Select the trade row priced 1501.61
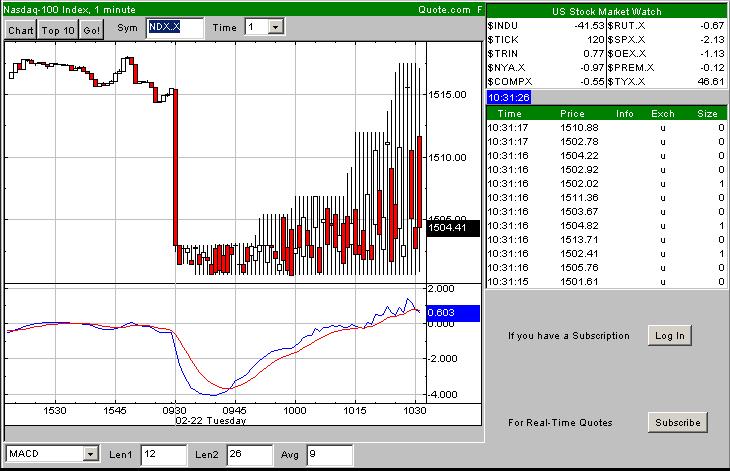This screenshot has height=471, width=730. [606, 282]
